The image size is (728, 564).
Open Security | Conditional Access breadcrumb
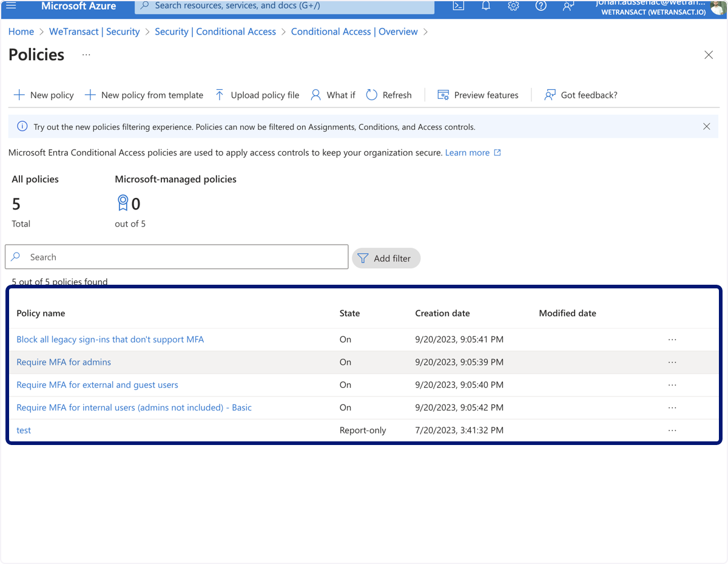coord(215,32)
